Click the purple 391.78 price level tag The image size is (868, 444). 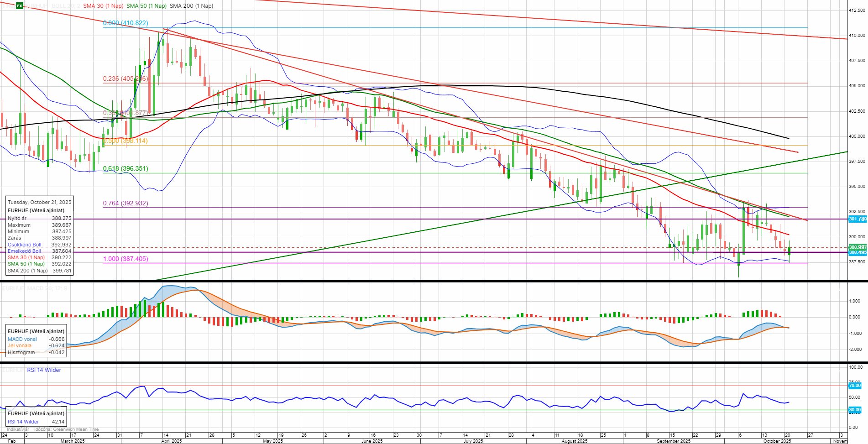tap(857, 219)
